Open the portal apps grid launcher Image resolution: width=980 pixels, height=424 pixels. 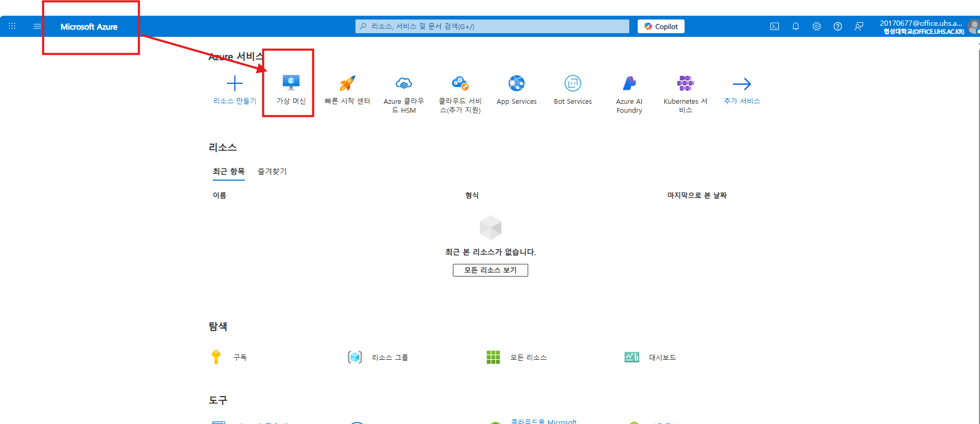12,26
